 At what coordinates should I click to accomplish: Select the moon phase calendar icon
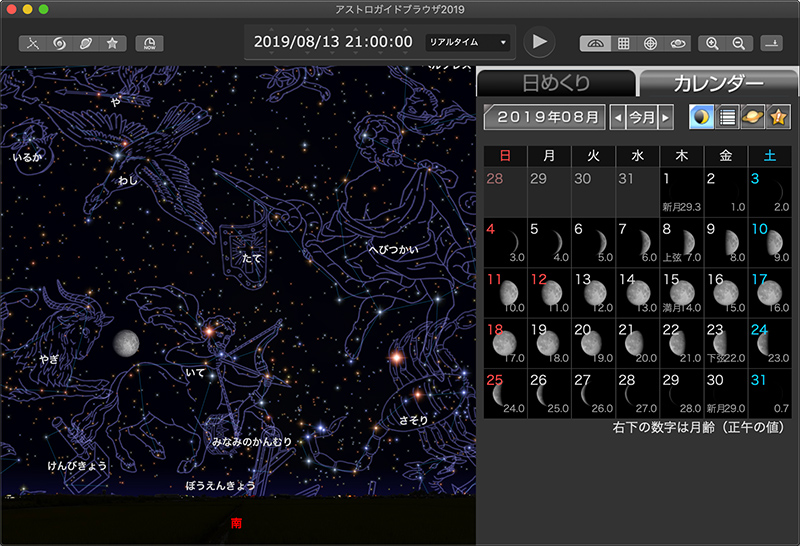pyautogui.click(x=702, y=116)
